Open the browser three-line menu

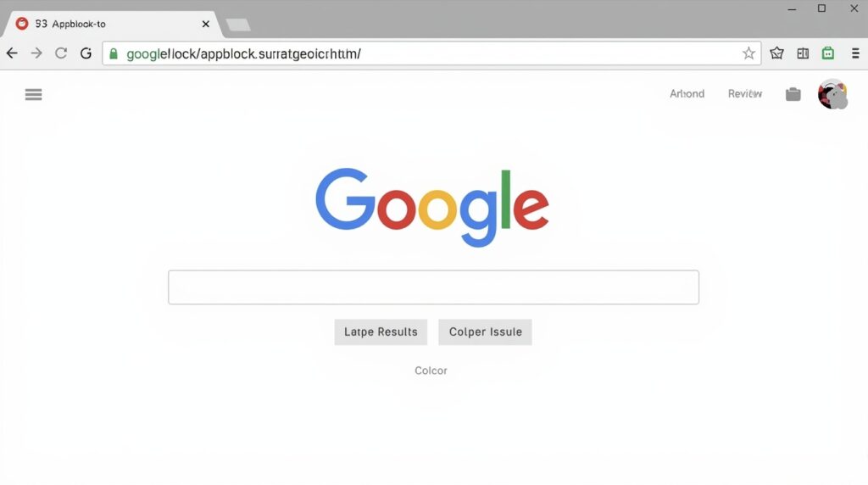[855, 53]
